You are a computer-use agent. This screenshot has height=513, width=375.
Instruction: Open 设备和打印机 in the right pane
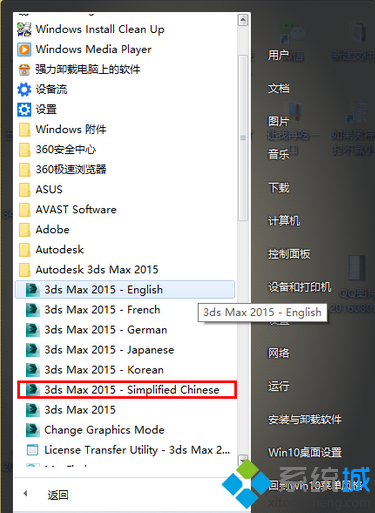pos(299,287)
